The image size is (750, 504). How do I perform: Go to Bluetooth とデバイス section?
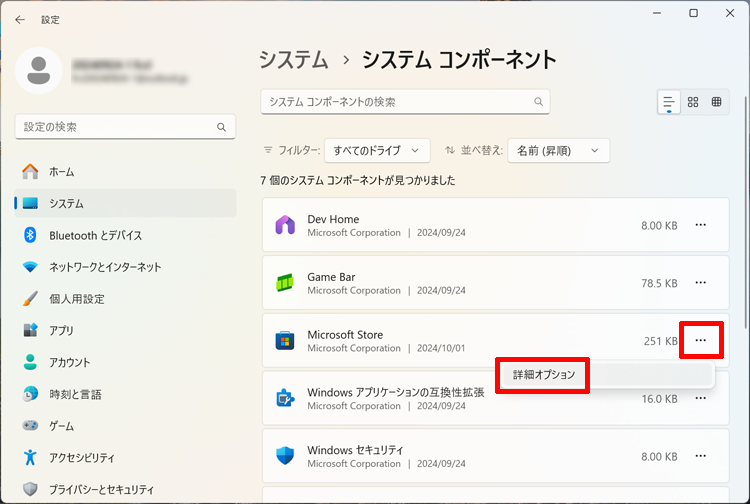(96, 235)
